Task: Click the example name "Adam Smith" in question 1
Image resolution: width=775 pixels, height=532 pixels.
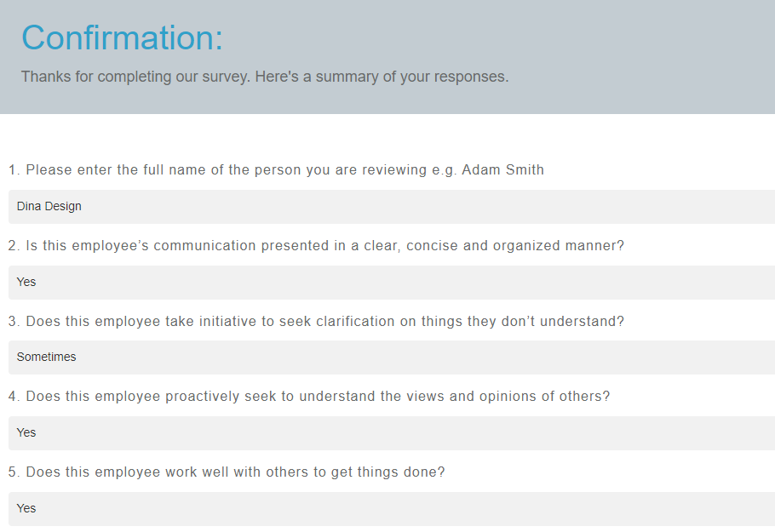Action: 503,169
